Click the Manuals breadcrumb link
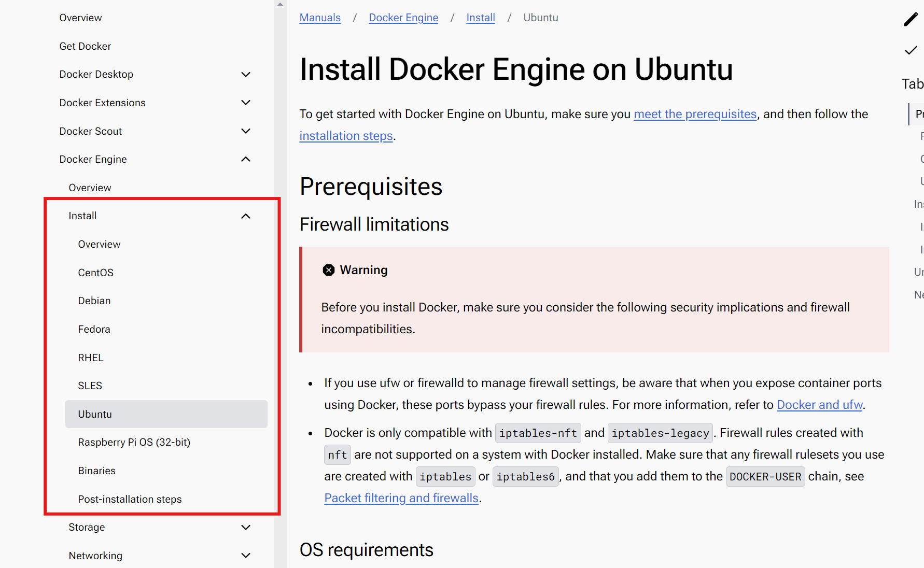The height and width of the screenshot is (568, 924). pos(320,18)
